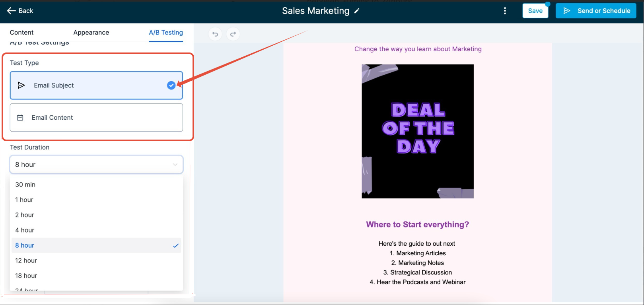Collapse the Test Duration dropdown
The width and height of the screenshot is (644, 305).
pyautogui.click(x=96, y=165)
